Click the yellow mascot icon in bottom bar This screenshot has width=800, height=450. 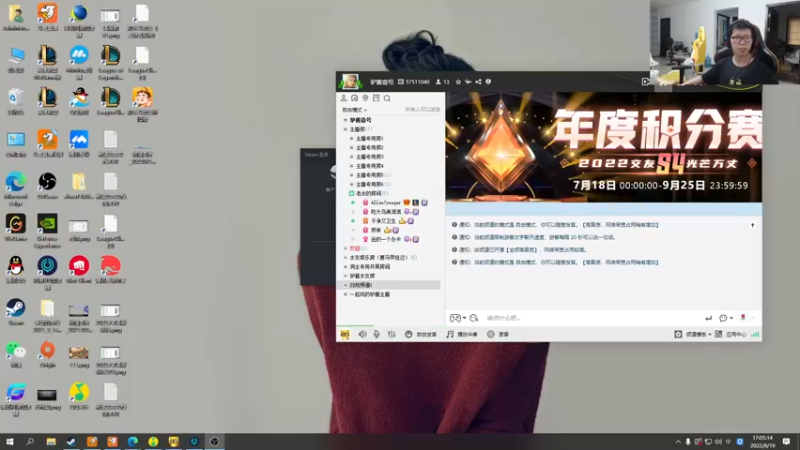[x=345, y=334]
